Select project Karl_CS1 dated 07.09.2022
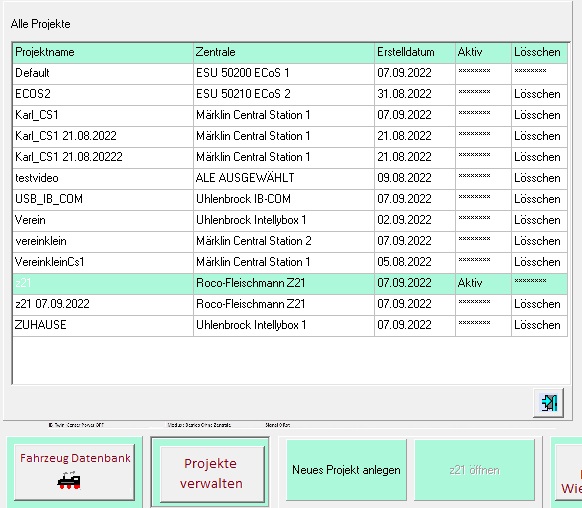This screenshot has width=582, height=508. click(103, 115)
